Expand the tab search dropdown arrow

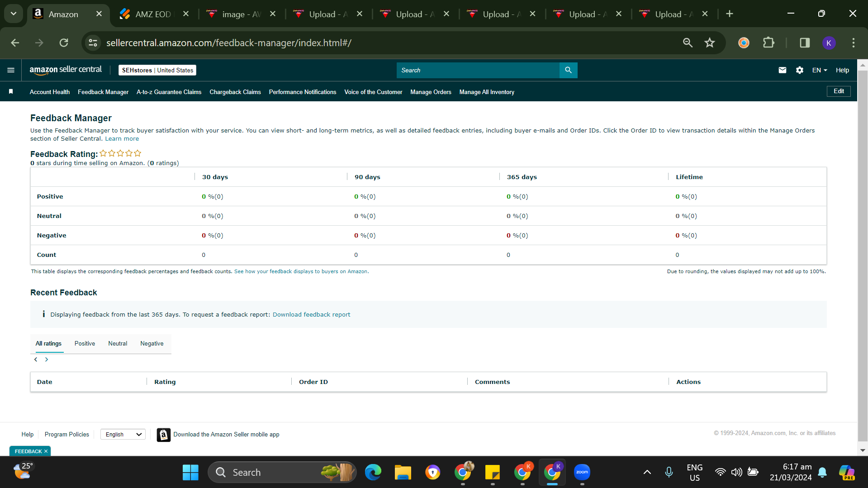pyautogui.click(x=14, y=14)
